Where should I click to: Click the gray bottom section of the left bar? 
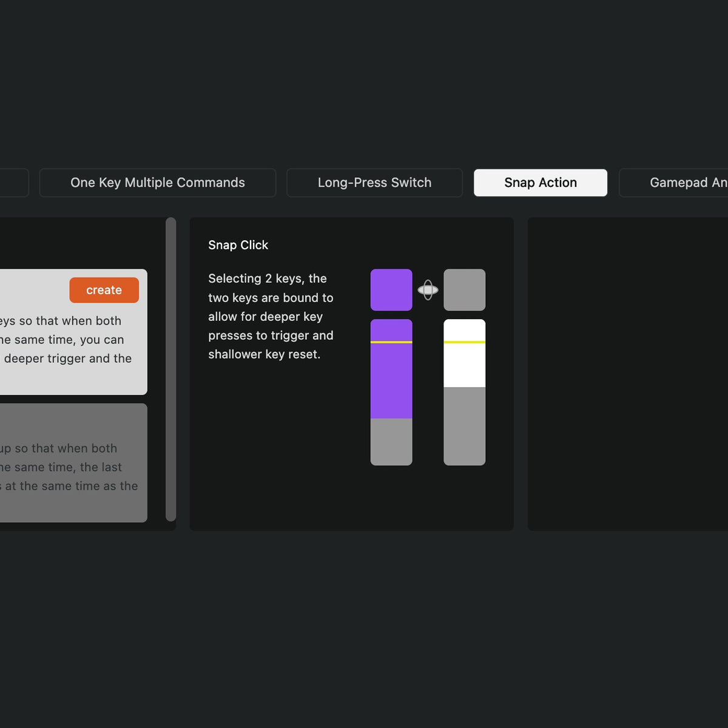[x=391, y=442]
